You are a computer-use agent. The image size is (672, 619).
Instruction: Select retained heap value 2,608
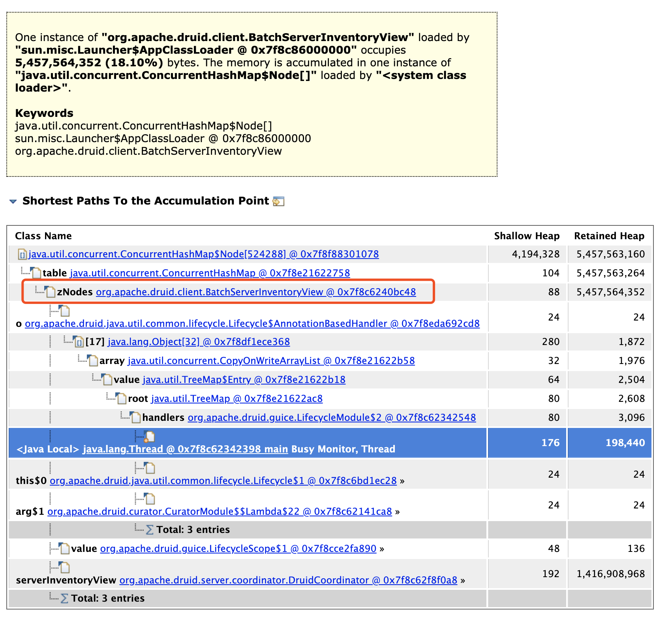click(631, 399)
